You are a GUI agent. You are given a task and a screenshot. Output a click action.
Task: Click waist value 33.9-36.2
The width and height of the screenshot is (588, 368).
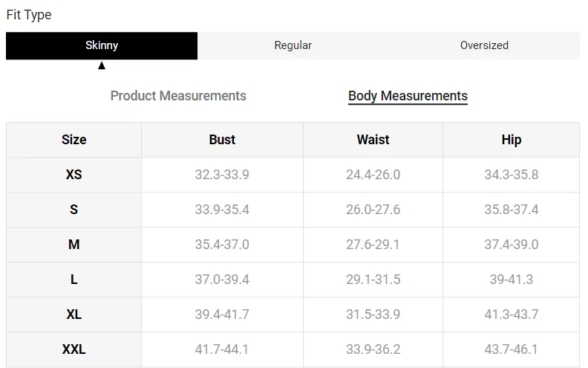[x=373, y=349]
